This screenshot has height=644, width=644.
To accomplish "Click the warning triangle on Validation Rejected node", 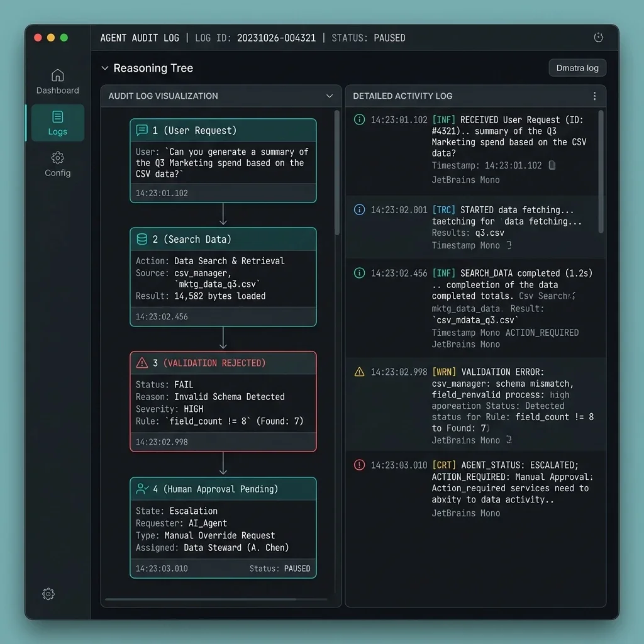I will click(x=142, y=363).
